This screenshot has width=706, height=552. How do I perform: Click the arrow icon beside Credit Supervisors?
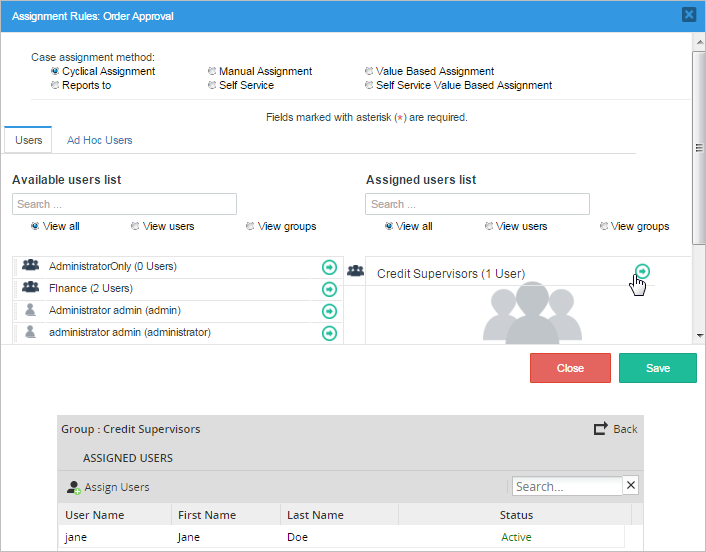(642, 272)
